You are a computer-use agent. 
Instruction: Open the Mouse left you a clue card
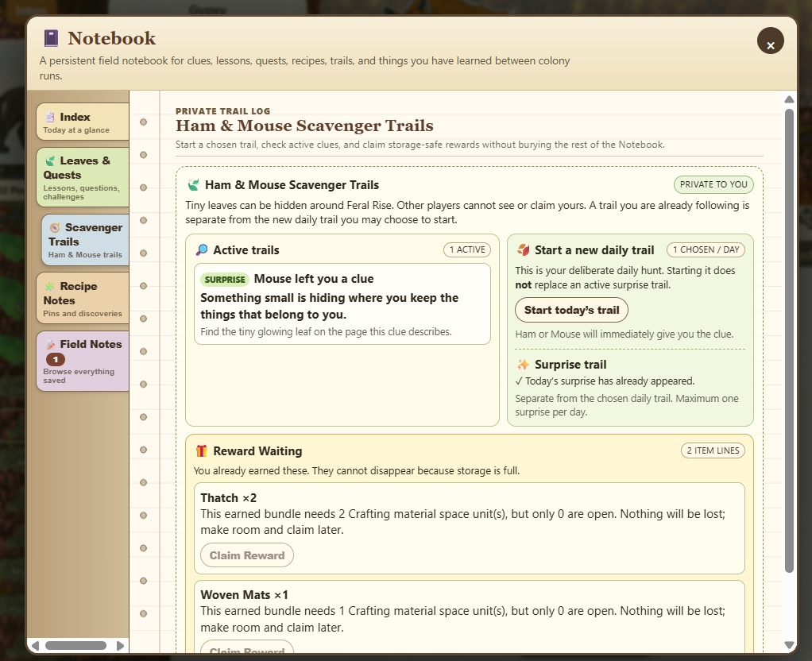(342, 304)
